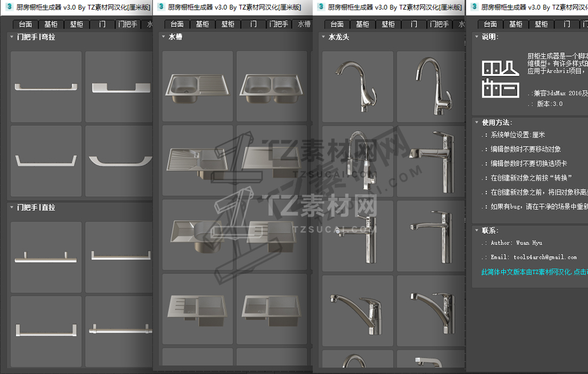Image resolution: width=588 pixels, height=374 pixels.
Task: Pick the smooth arc-shaped curved handle
Action: pyautogui.click(x=119, y=161)
